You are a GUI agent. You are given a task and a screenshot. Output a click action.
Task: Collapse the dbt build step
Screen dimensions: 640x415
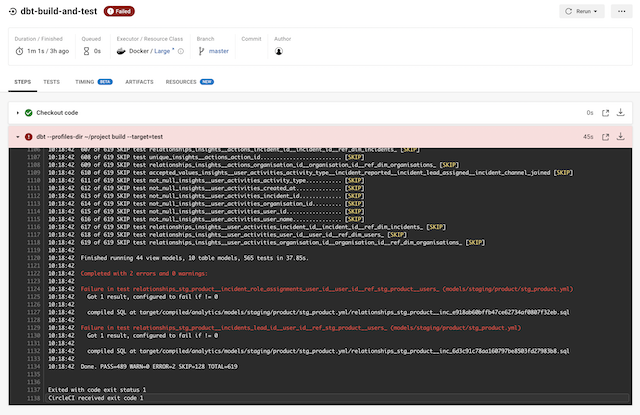[17, 136]
